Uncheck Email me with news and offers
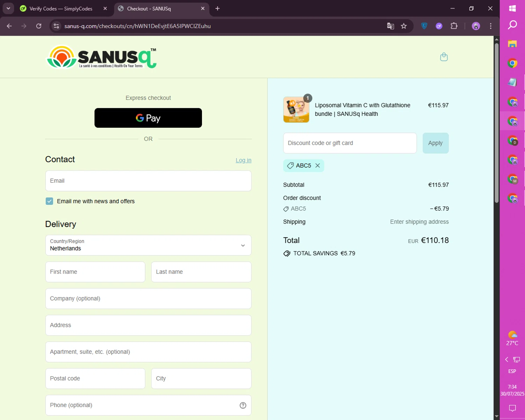Viewport: 525px width, 420px height. (x=49, y=201)
